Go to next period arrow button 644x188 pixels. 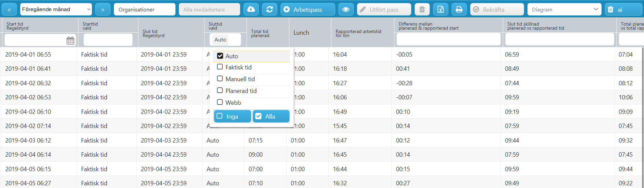(103, 9)
